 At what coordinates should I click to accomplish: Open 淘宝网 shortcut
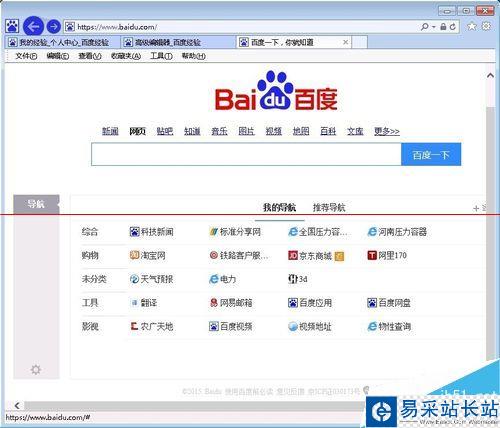(148, 256)
